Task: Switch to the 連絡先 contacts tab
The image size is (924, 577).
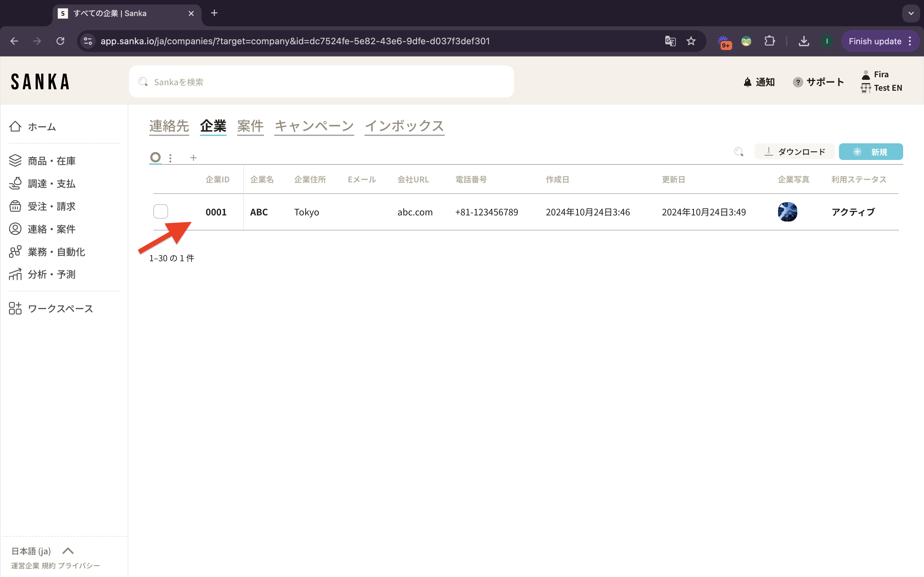Action: coord(169,126)
